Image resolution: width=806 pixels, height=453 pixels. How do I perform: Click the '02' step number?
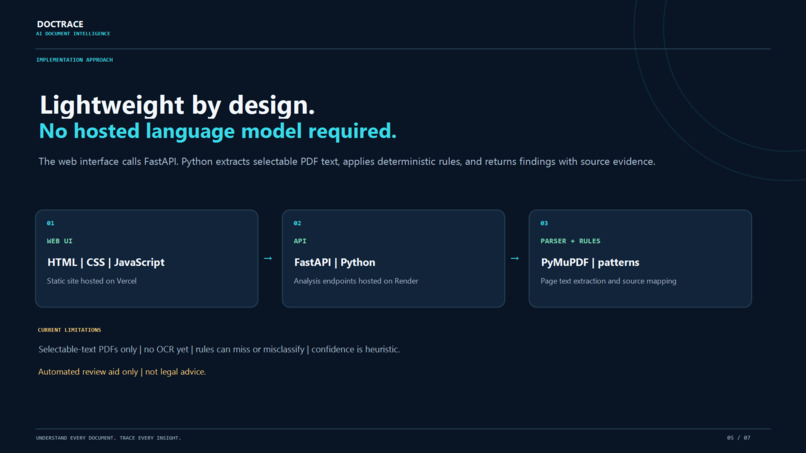[297, 223]
